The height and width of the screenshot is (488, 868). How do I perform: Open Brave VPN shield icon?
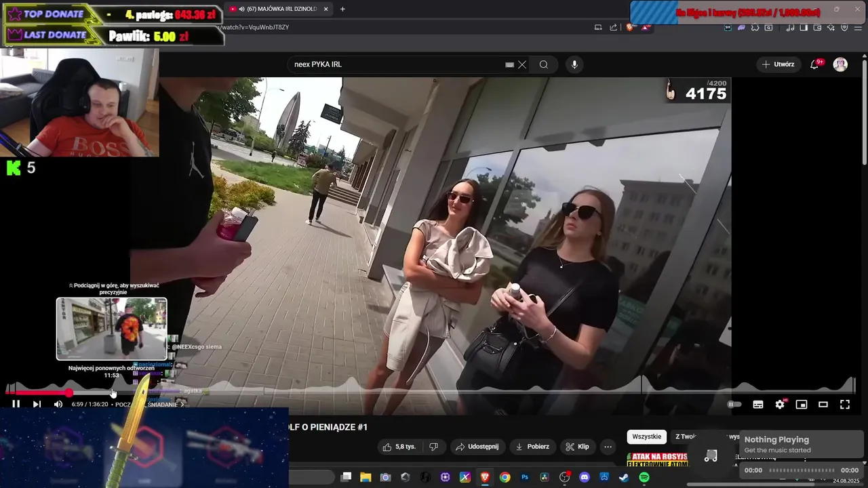844,27
